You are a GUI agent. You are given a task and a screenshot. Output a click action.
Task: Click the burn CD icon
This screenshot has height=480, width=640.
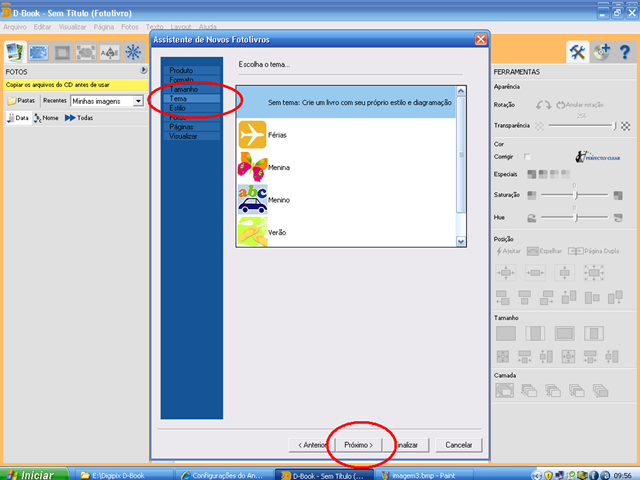(601, 52)
